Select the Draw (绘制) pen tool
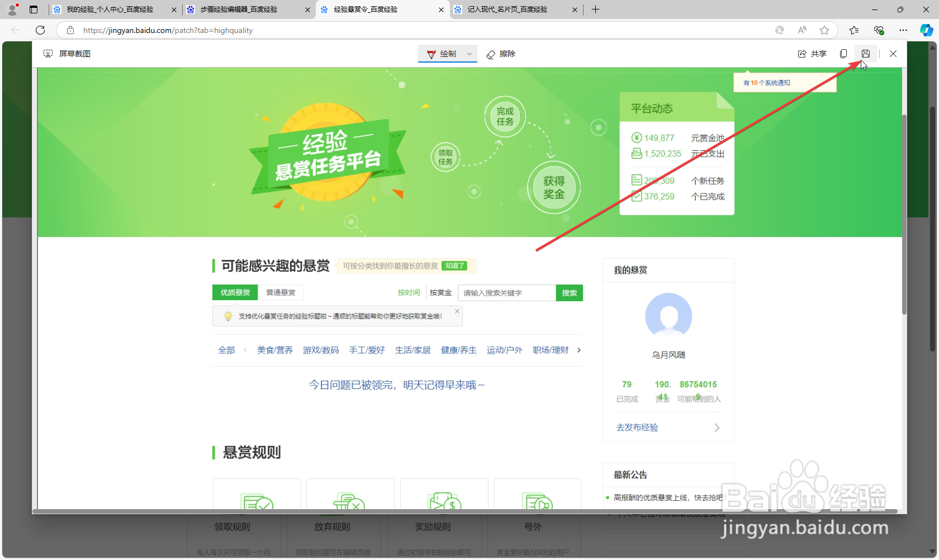Viewport: 939px width, 560px height. click(442, 54)
